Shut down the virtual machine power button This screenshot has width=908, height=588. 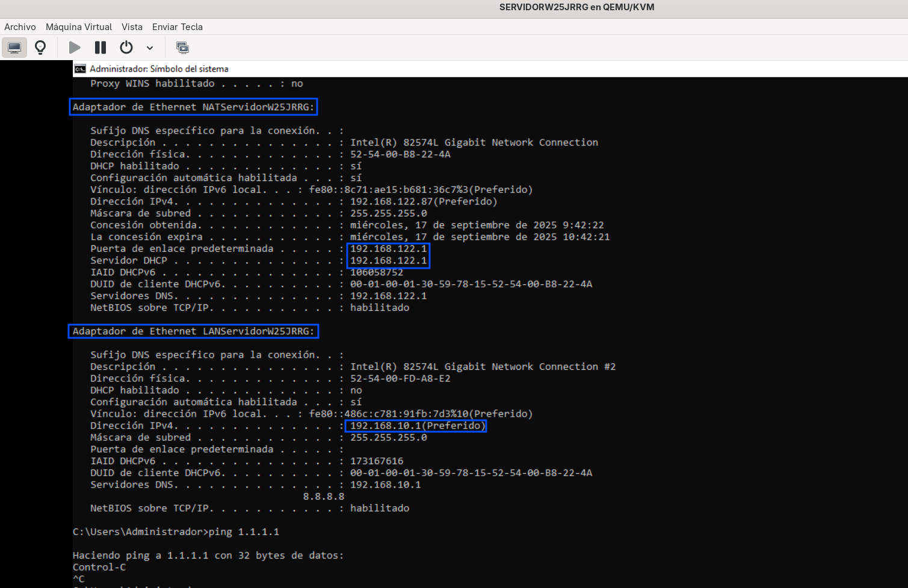coord(126,47)
